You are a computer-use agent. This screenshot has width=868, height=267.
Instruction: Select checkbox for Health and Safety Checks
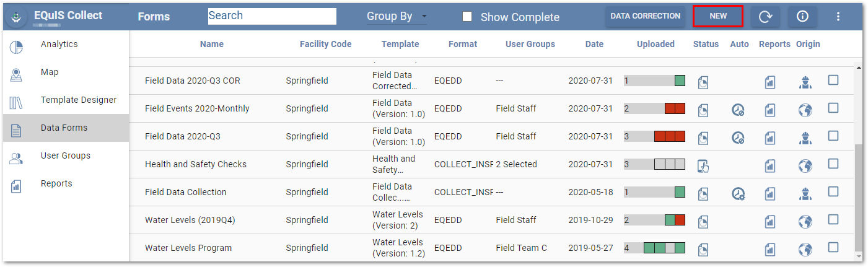833,164
